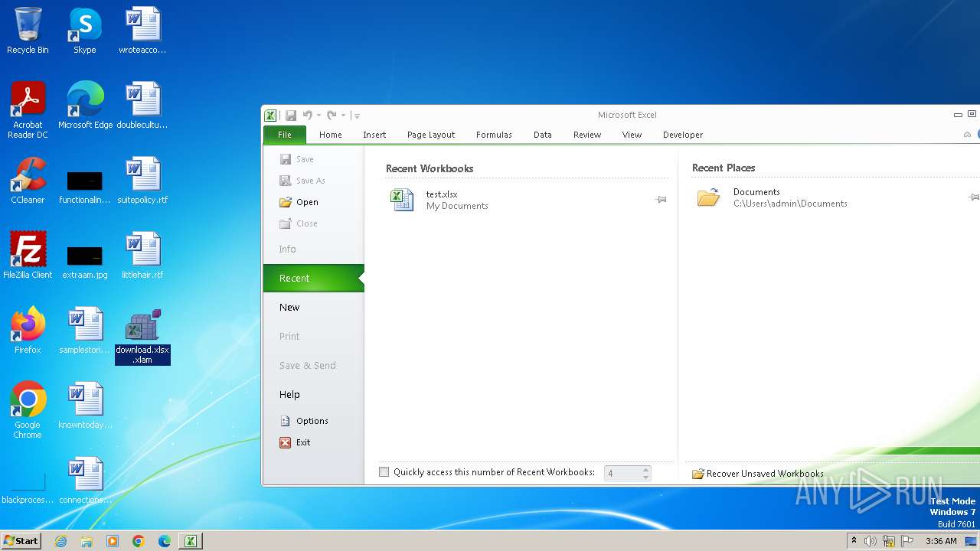Show hidden tray icons arrow

854,541
